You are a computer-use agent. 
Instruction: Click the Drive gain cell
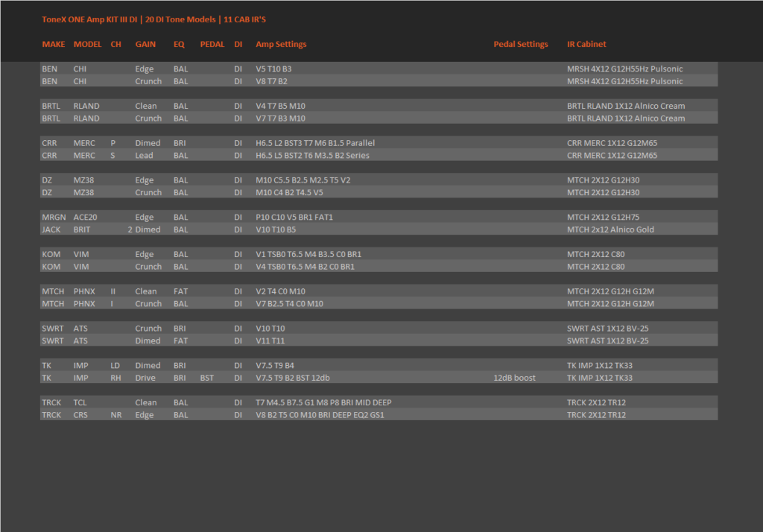145,378
